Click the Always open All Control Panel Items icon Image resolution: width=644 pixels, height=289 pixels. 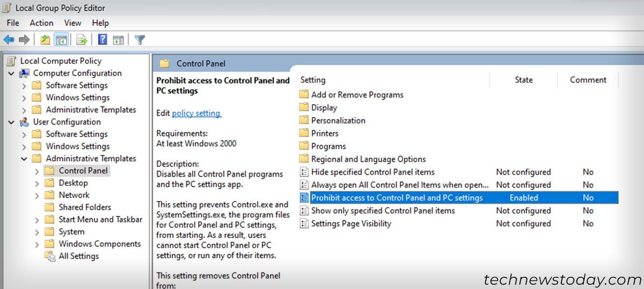[x=304, y=185]
